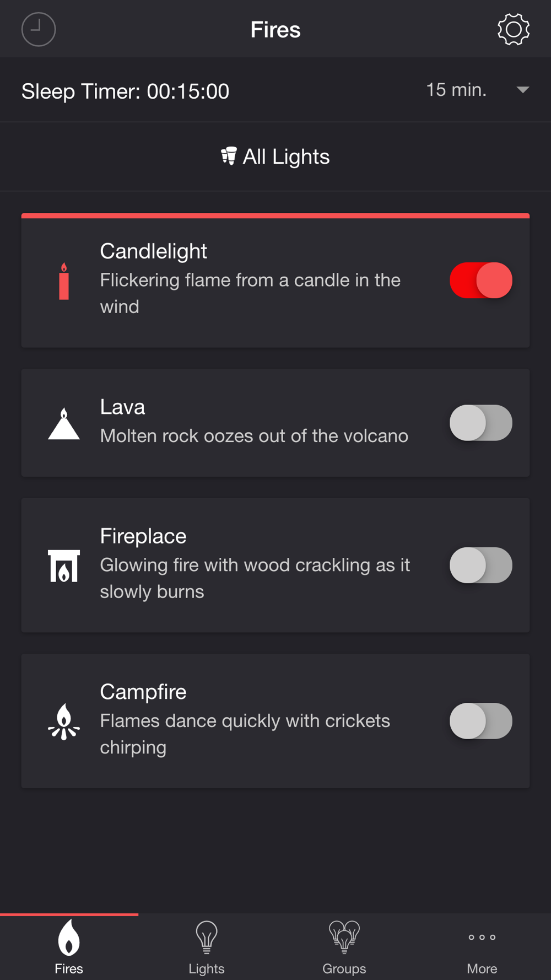
Task: Open the 15 min. duration selector
Action: pos(477,90)
